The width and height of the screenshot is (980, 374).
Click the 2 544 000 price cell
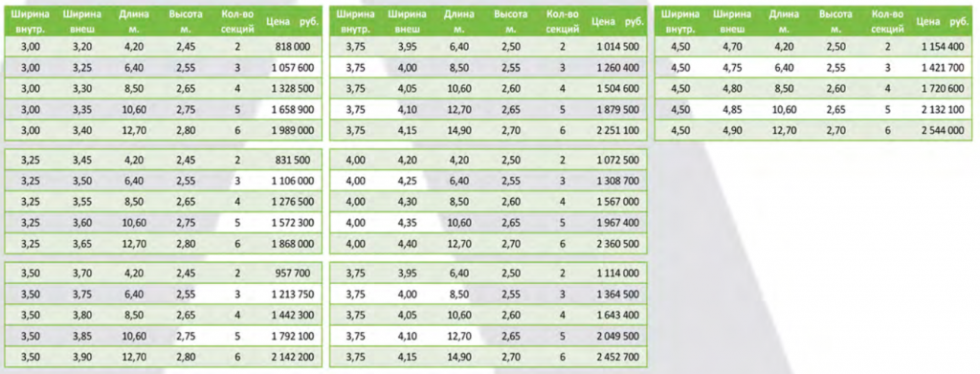943,130
